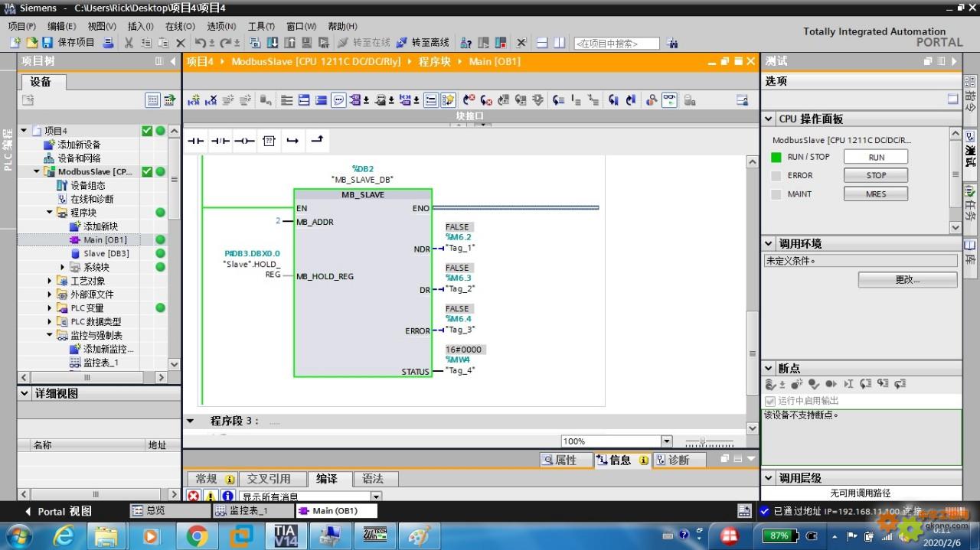
Task: Insert empty box instruction
Action: coord(269,141)
